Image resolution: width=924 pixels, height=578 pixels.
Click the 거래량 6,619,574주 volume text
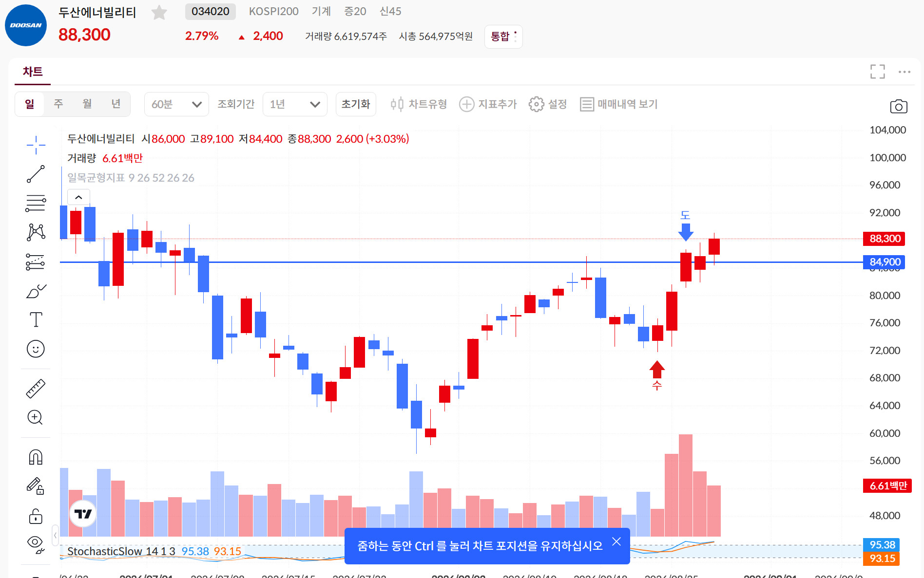point(346,37)
